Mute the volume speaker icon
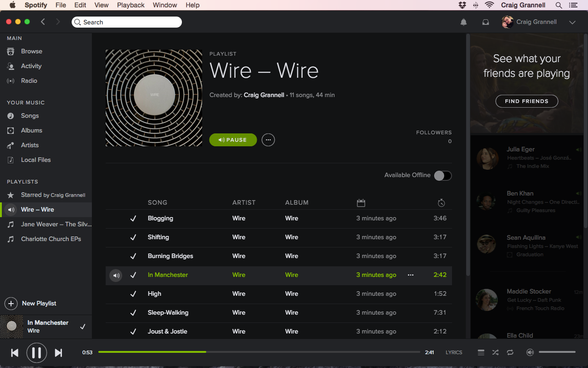Image resolution: width=588 pixels, height=368 pixels. pos(530,352)
